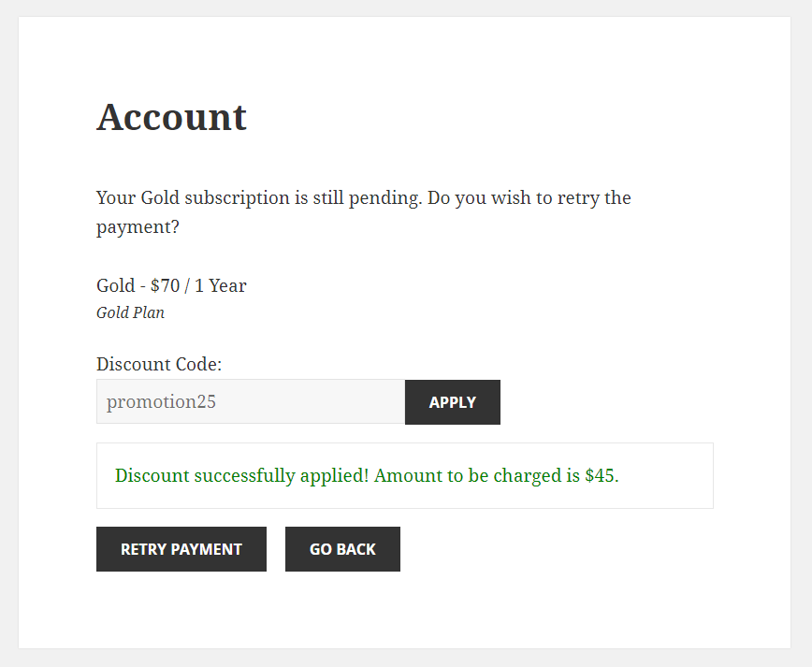The width and height of the screenshot is (812, 667).
Task: Select the Gold - $70 / 1 Year label
Action: (x=171, y=285)
